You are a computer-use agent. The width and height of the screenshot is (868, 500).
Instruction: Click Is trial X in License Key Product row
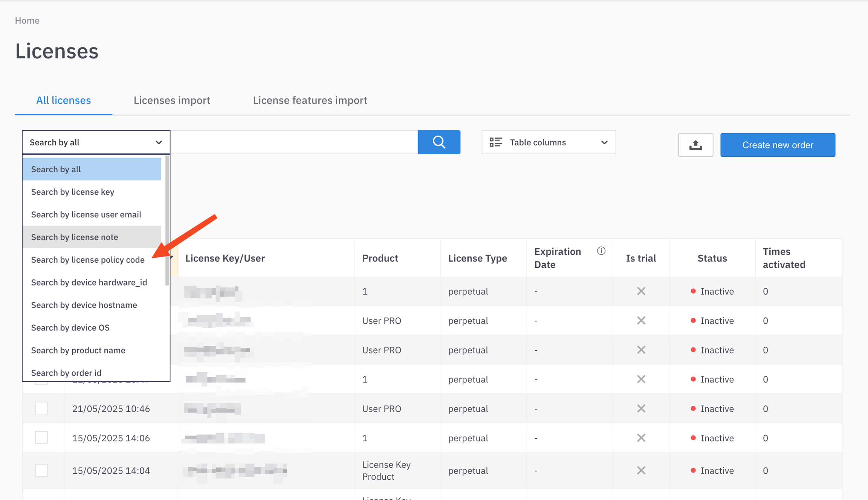click(641, 470)
